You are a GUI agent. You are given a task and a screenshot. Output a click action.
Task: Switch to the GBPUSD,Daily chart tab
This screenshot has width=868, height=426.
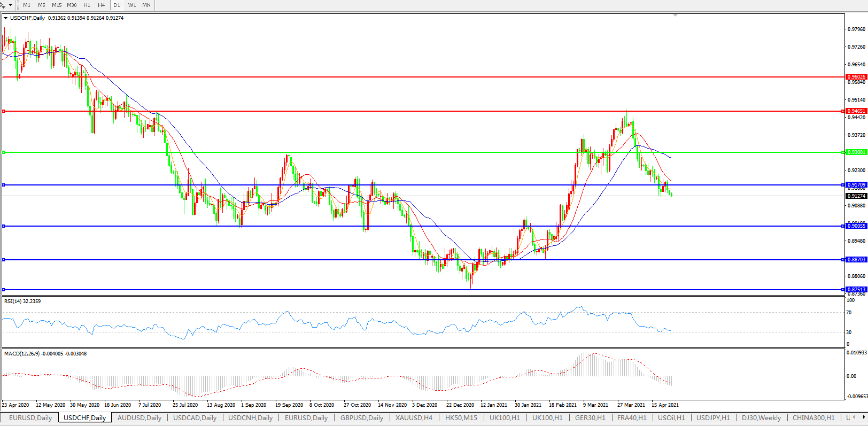(x=361, y=418)
